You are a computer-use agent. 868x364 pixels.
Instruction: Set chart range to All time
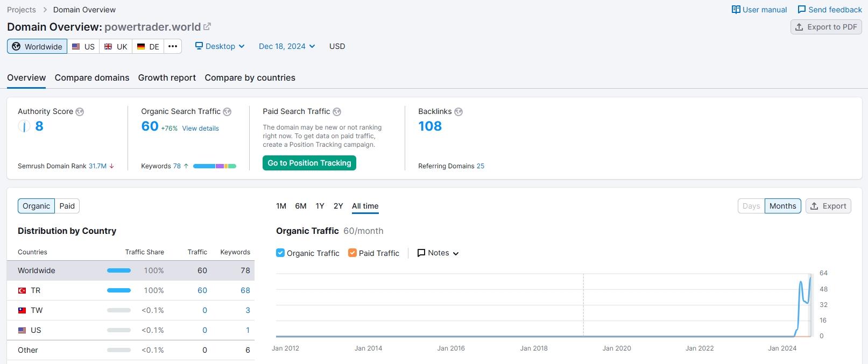pyautogui.click(x=365, y=206)
